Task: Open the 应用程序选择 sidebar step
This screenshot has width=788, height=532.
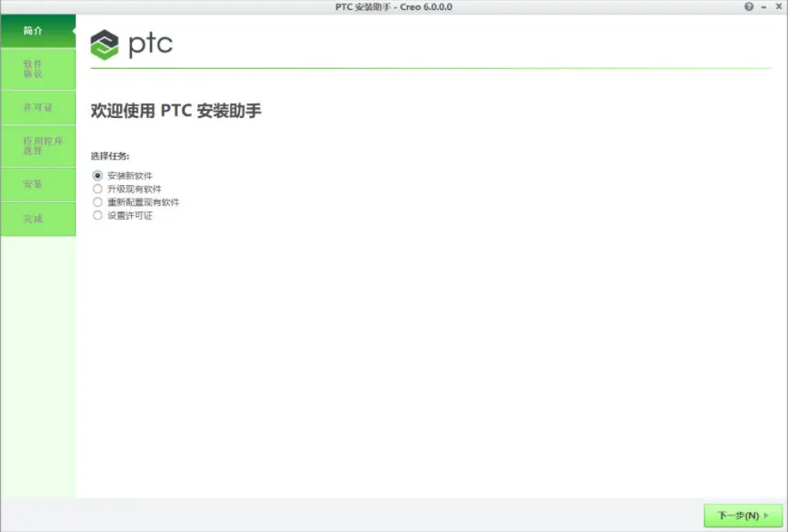Action: coord(38,146)
